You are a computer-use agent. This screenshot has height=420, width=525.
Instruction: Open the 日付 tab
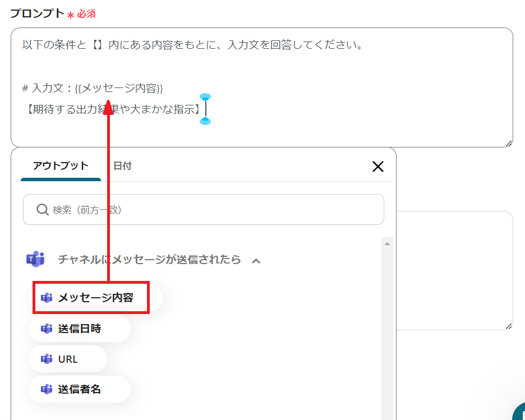pos(122,166)
